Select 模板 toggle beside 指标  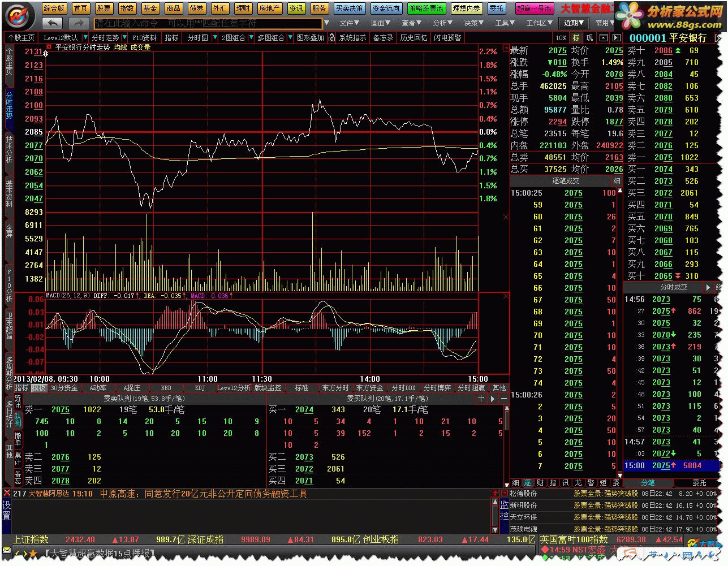point(39,388)
